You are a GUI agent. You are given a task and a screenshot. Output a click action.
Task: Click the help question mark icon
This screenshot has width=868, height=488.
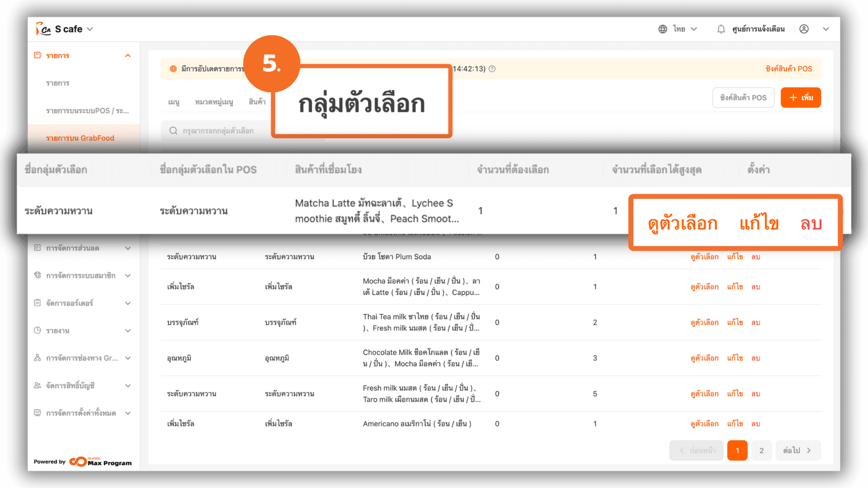[492, 69]
